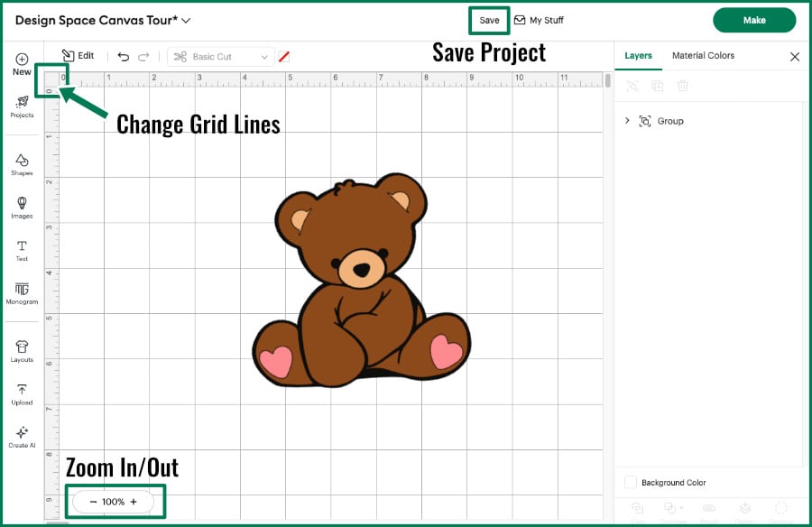Viewport: 812px width, 527px height.
Task: Click the canvas vertical scrollbar
Action: [607, 80]
